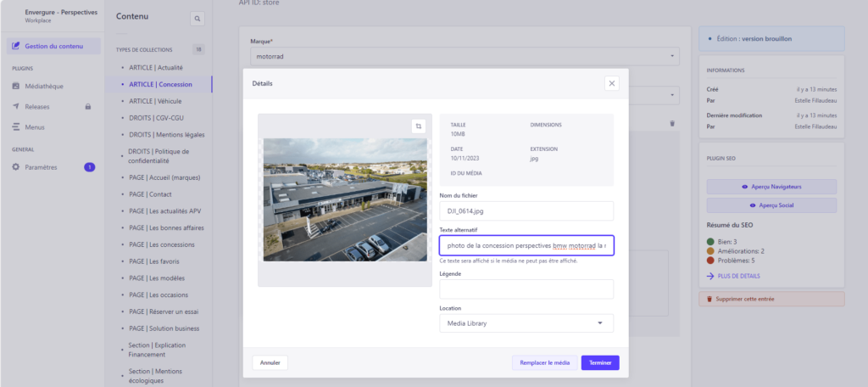The image size is (868, 387).
Task: Open Menus in the sidebar
Action: coord(34,127)
